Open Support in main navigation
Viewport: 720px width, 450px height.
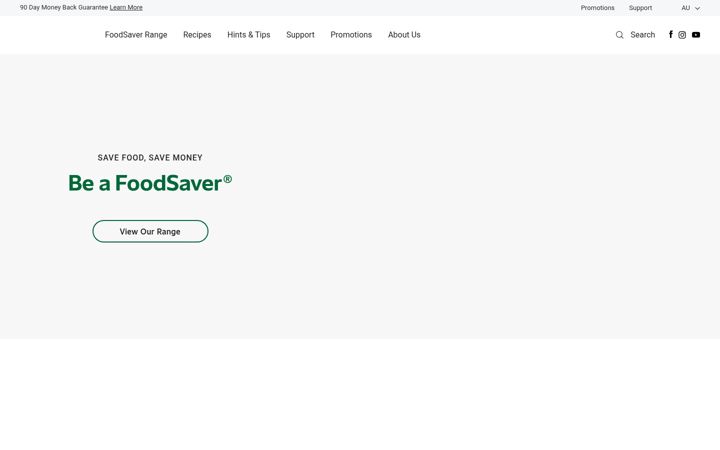pos(300,35)
